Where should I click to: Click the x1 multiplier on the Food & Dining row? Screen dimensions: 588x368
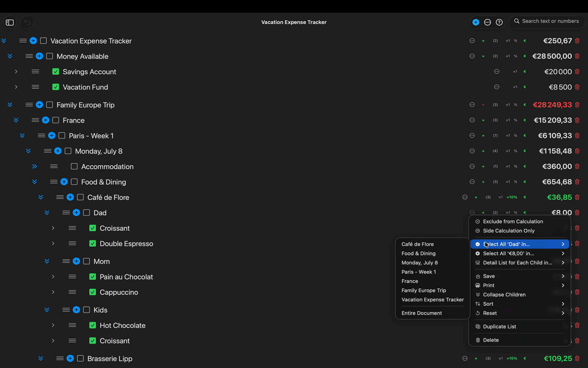pyautogui.click(x=508, y=182)
